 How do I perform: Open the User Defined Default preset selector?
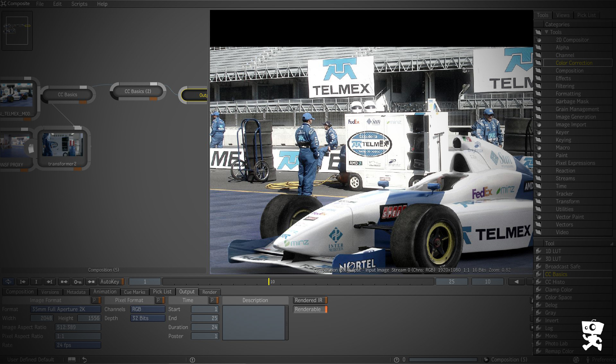(x=30, y=360)
